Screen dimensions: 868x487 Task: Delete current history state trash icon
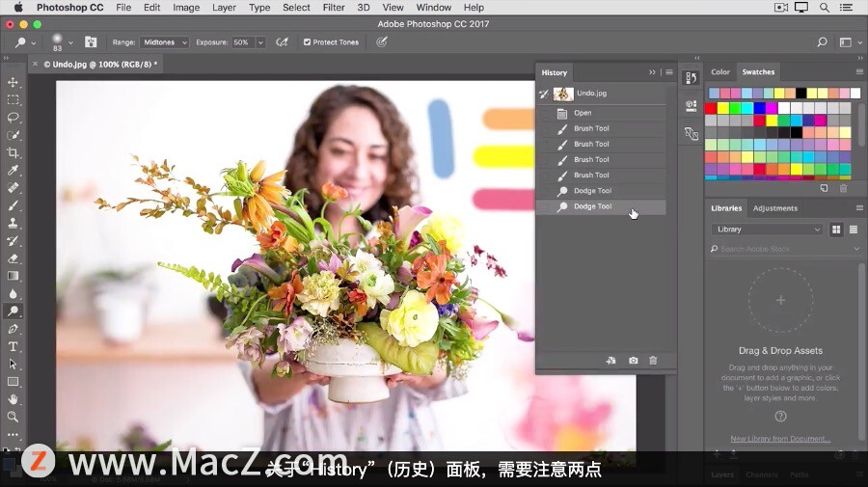point(653,361)
